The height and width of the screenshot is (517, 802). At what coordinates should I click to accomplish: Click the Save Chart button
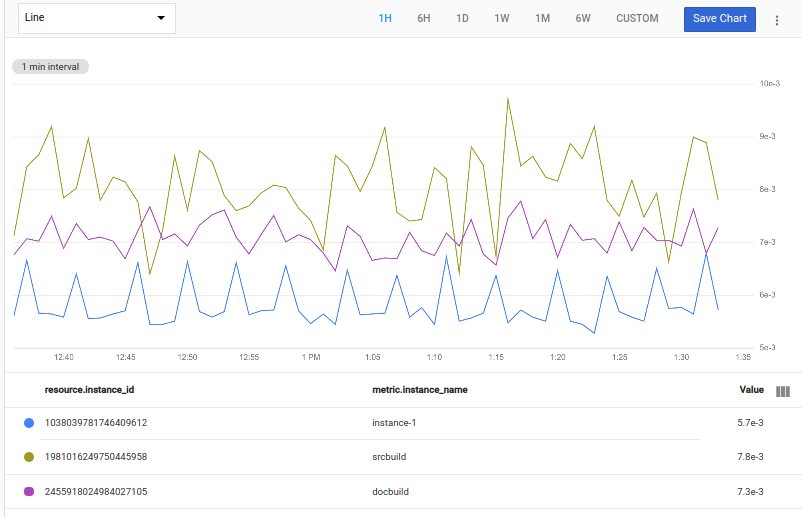pyautogui.click(x=719, y=19)
